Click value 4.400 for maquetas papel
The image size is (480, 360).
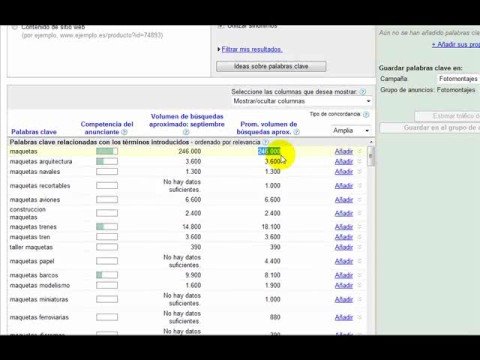point(272,261)
